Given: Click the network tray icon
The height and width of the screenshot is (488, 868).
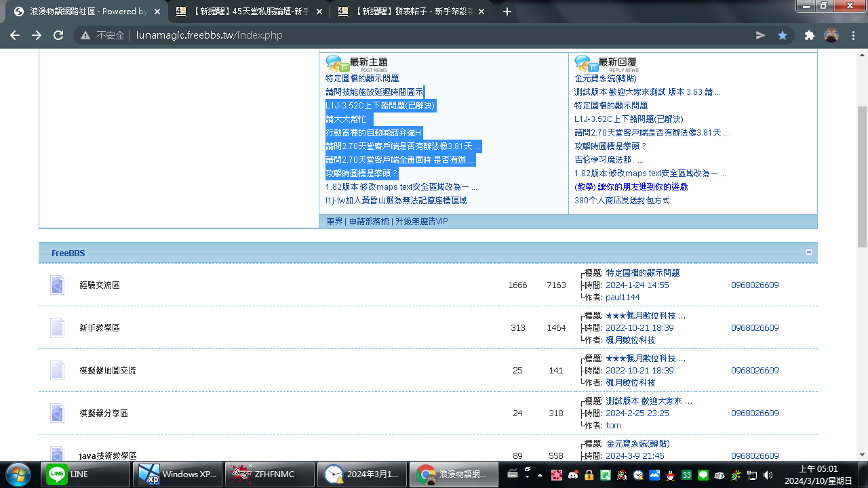Looking at the screenshot, I should tap(752, 475).
